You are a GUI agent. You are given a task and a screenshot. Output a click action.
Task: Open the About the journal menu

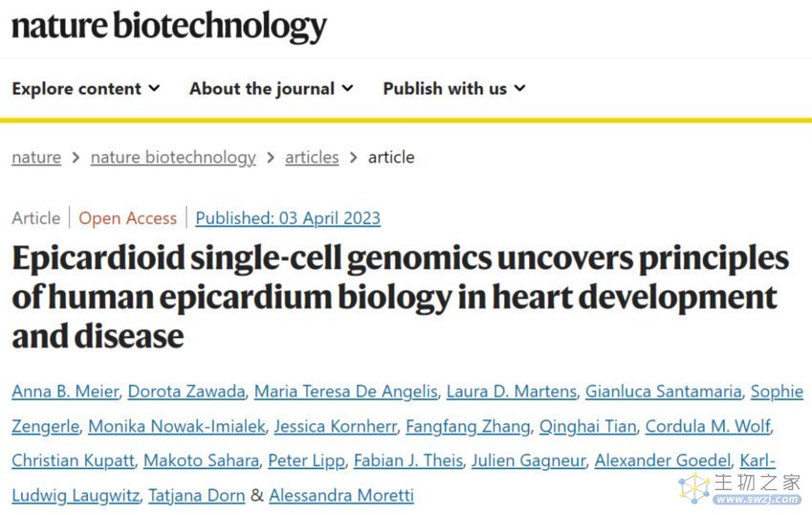[271, 89]
